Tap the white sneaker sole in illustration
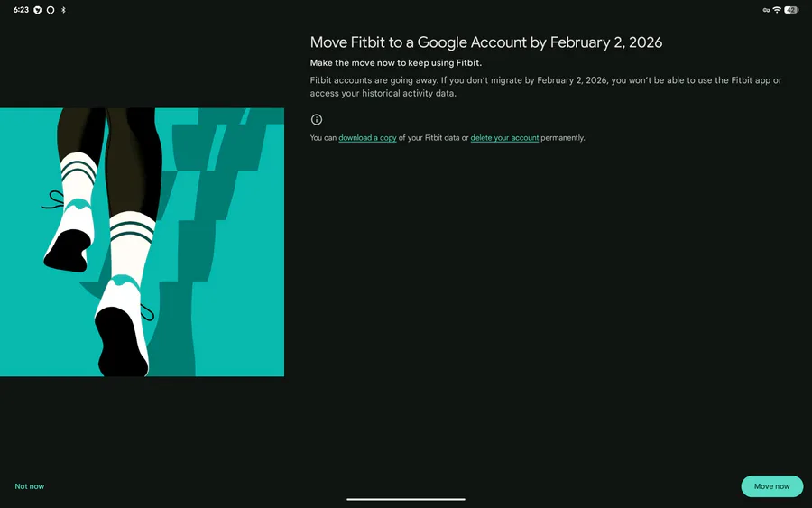This screenshot has width=812, height=508. click(x=122, y=343)
